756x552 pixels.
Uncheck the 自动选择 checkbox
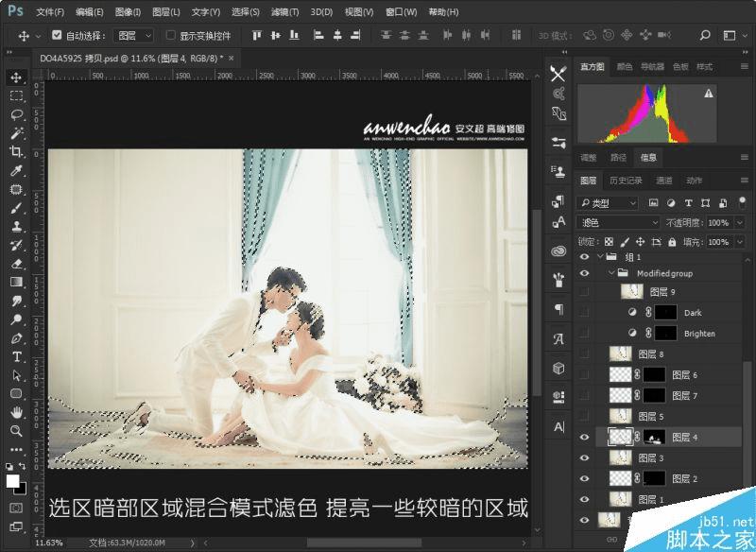pos(57,35)
